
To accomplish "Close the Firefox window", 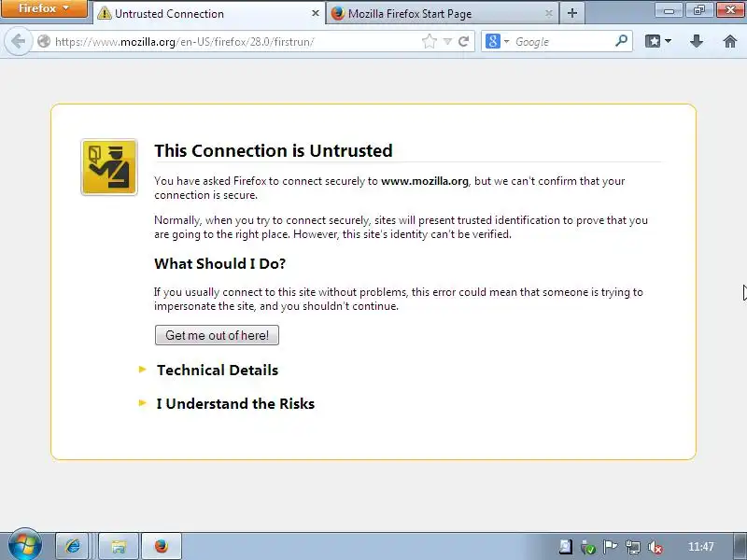I will tap(730, 10).
